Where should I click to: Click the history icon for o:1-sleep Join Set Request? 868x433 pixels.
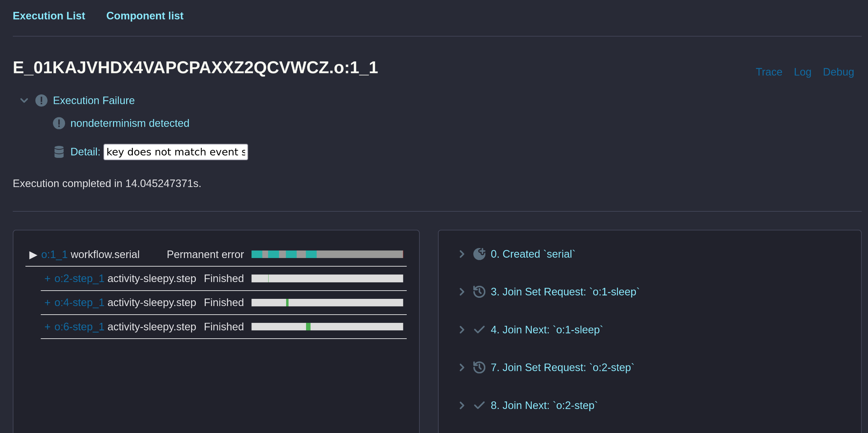[479, 292]
